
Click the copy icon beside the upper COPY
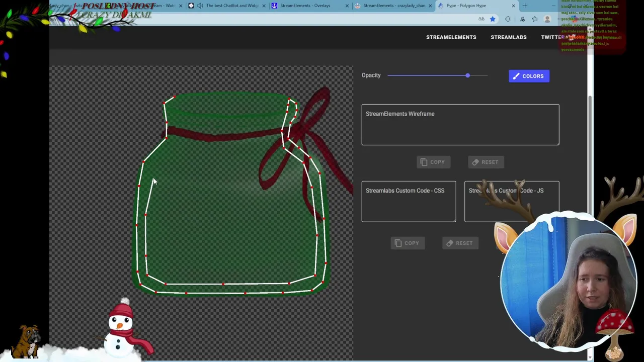click(x=424, y=162)
